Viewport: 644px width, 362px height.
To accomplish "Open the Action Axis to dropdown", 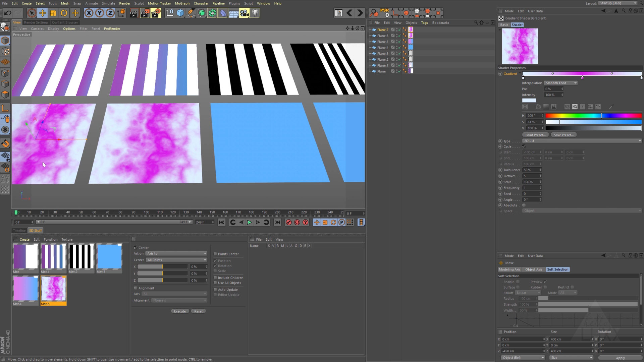I will click(x=176, y=253).
